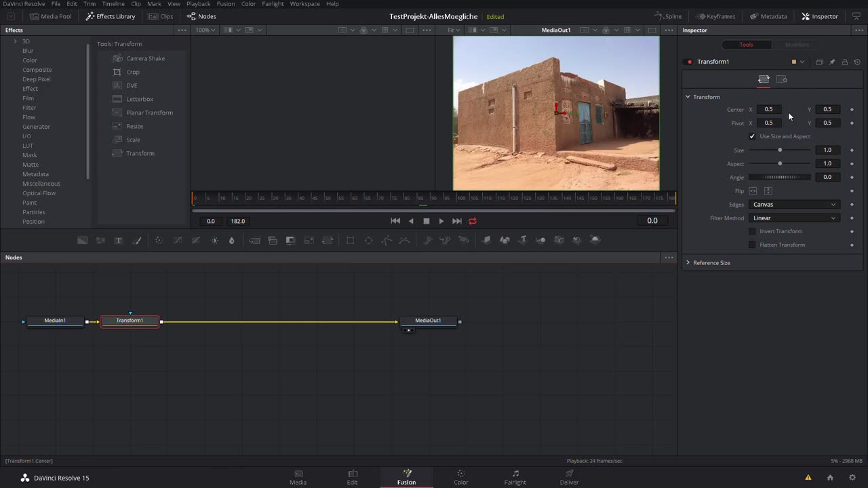Toggle Center keyframe diamond

point(852,109)
